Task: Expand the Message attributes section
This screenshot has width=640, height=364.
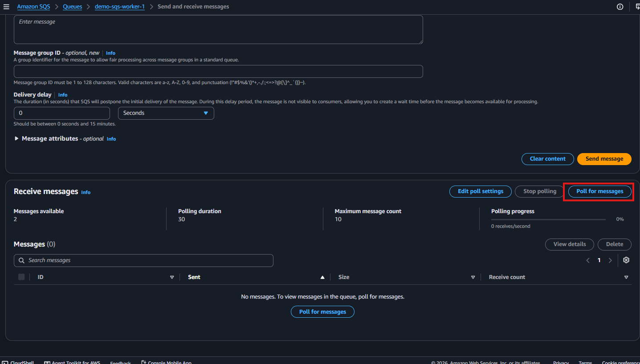Action: 16,138
